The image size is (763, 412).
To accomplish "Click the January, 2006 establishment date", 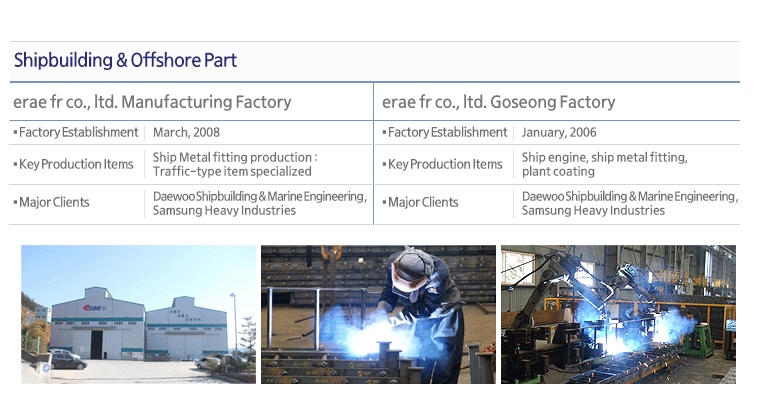I will (559, 132).
